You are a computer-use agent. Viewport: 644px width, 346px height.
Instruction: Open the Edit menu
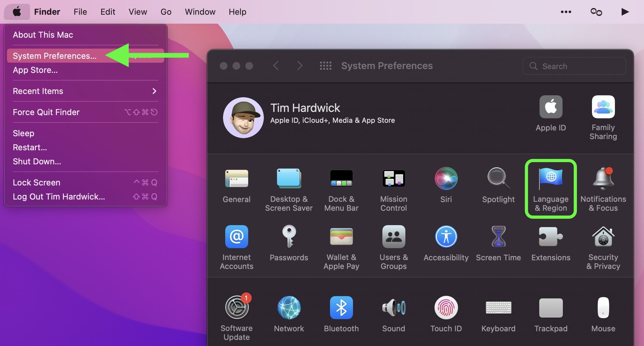[108, 12]
